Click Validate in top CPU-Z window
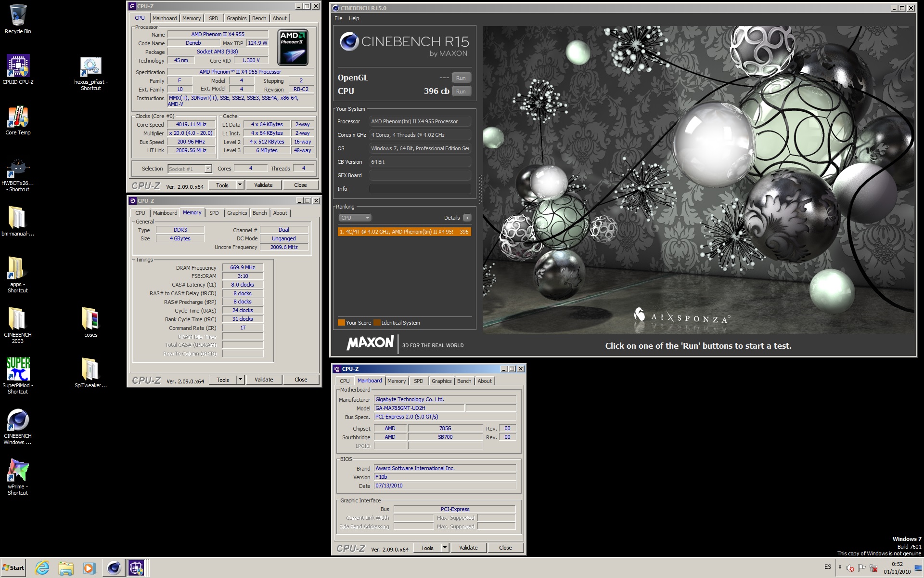The image size is (924, 578). tap(263, 185)
